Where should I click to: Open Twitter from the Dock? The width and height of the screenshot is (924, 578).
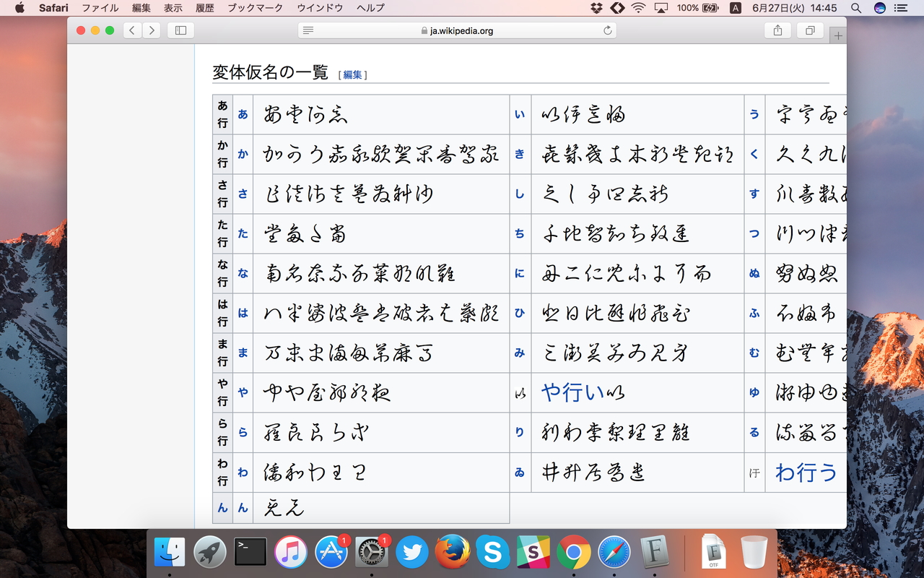(x=412, y=553)
